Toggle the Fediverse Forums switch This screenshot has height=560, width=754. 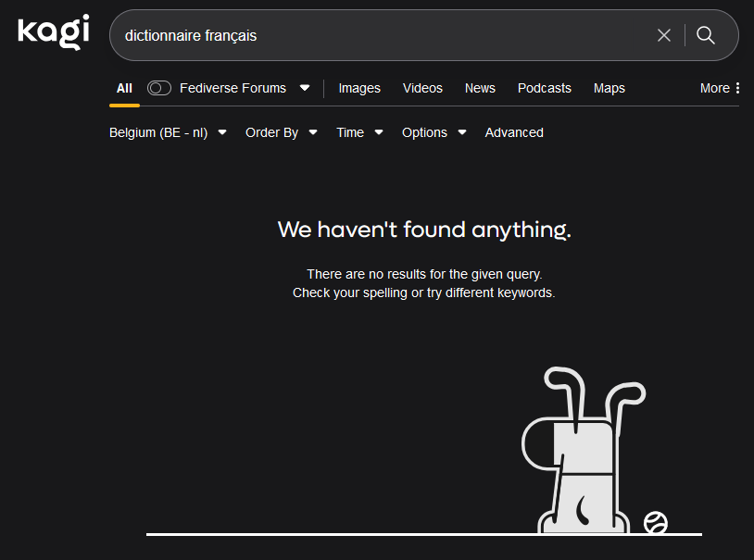pyautogui.click(x=159, y=88)
